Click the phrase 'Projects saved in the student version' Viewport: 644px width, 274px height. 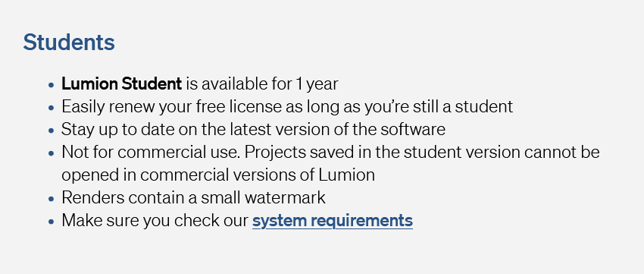coord(382,153)
